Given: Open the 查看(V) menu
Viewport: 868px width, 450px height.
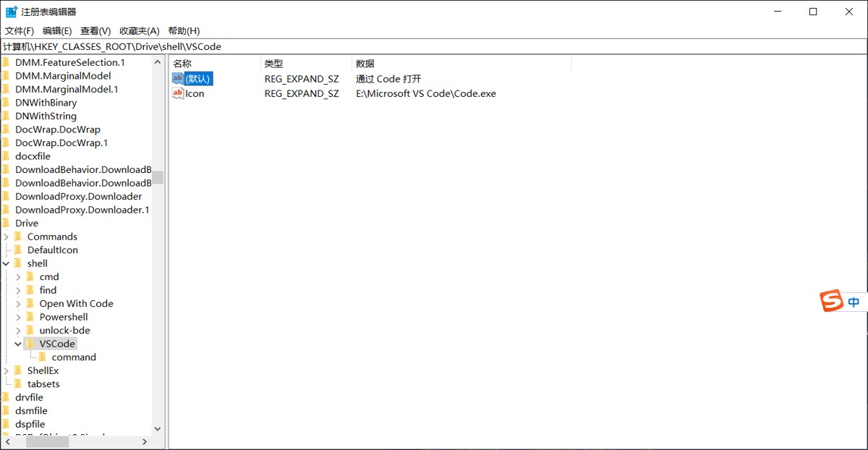Looking at the screenshot, I should 95,30.
